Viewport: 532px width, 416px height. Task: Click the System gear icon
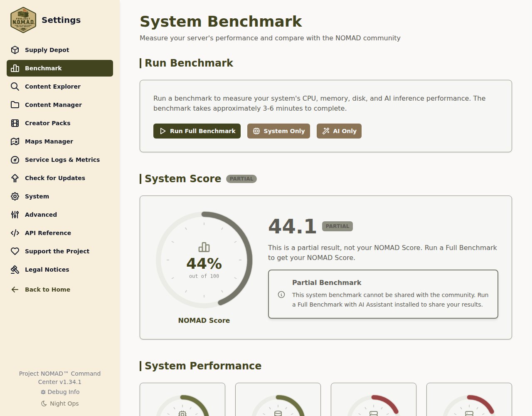15,196
